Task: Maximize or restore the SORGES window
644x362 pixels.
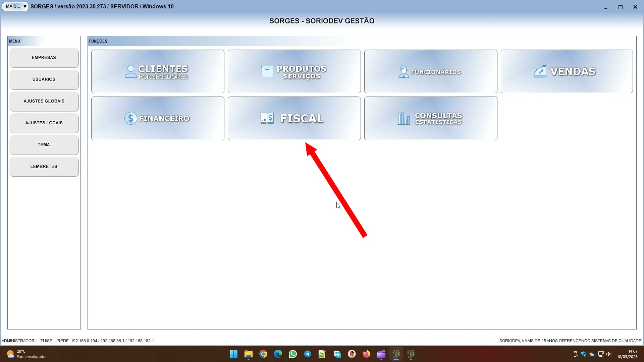Action: [621, 7]
